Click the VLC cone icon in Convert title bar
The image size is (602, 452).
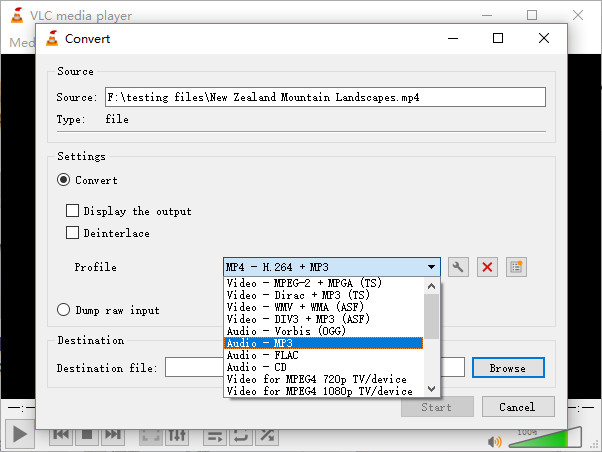click(x=52, y=38)
